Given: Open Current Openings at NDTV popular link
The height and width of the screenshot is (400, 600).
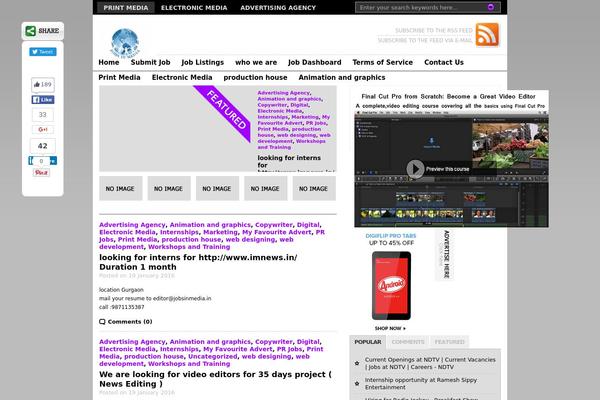Looking at the screenshot, I should (x=430, y=363).
